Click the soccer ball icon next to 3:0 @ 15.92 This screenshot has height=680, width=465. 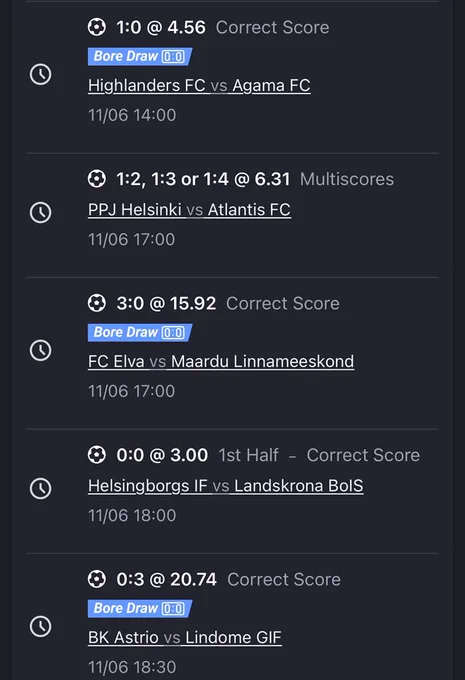pyautogui.click(x=96, y=303)
